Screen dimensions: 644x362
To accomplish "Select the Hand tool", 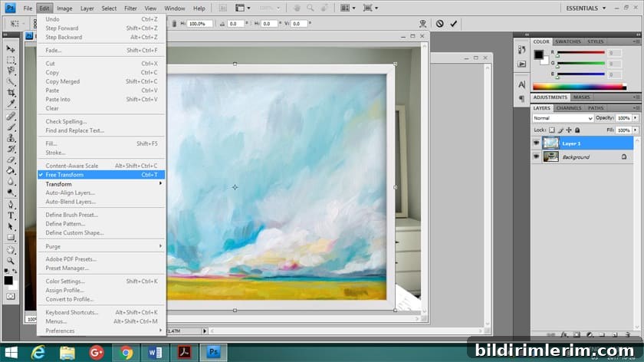I will (x=11, y=250).
